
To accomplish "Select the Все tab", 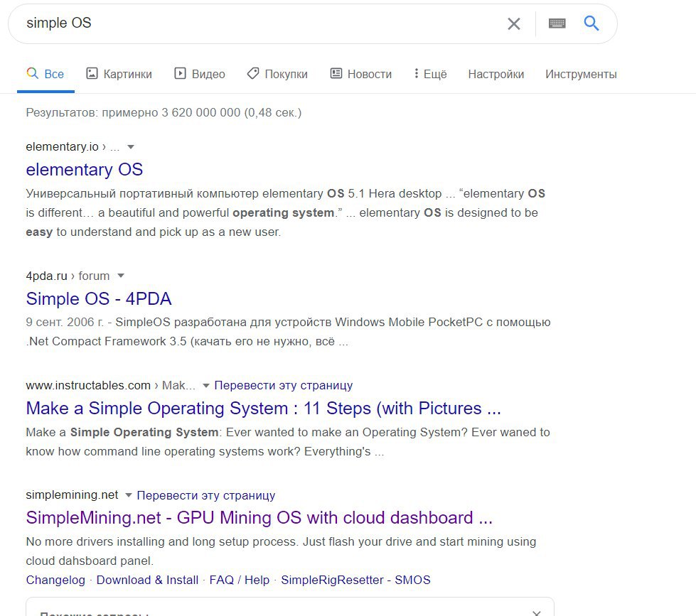I will coord(45,74).
